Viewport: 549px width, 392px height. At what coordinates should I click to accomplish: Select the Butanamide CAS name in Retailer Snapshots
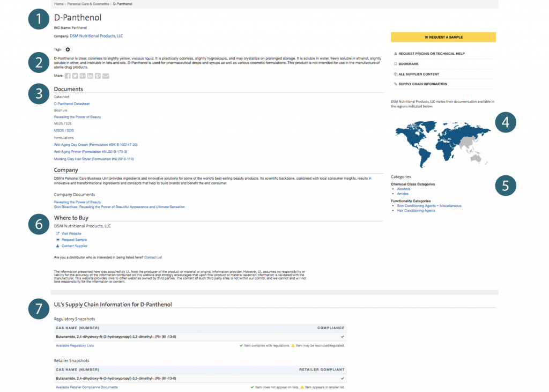pyautogui.click(x=116, y=379)
